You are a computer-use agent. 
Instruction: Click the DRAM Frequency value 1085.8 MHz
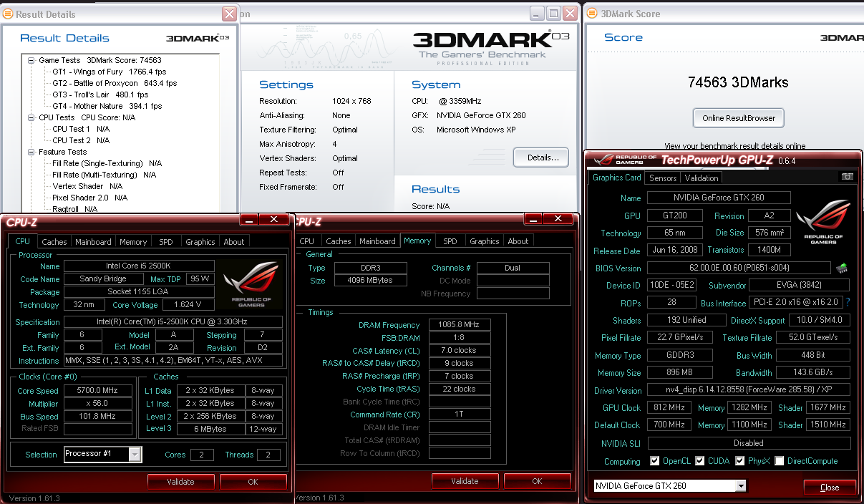click(459, 325)
